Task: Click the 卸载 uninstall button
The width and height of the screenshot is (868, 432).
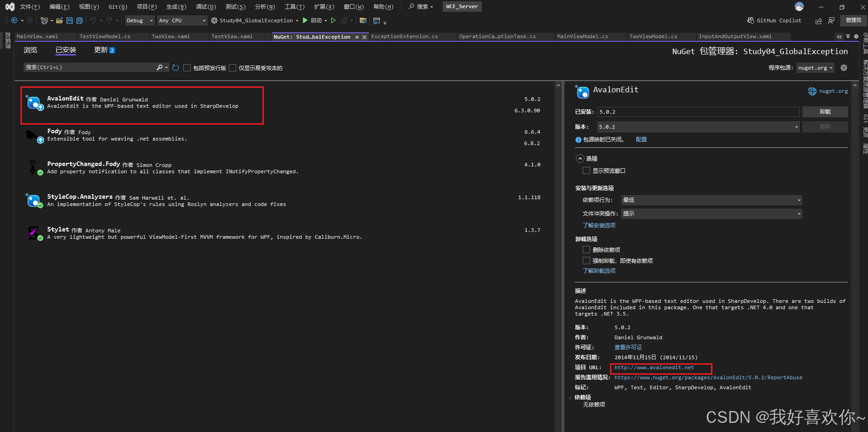Action: [x=825, y=111]
